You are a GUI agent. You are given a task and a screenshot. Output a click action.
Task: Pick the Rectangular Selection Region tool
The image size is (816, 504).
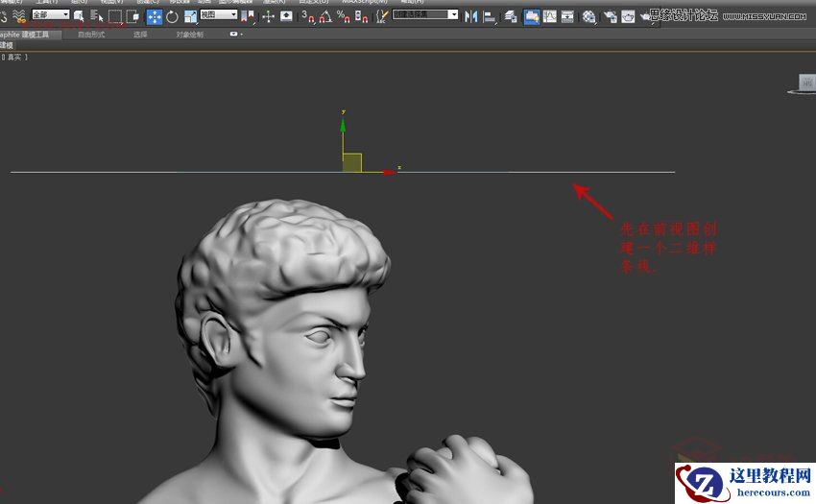point(115,16)
